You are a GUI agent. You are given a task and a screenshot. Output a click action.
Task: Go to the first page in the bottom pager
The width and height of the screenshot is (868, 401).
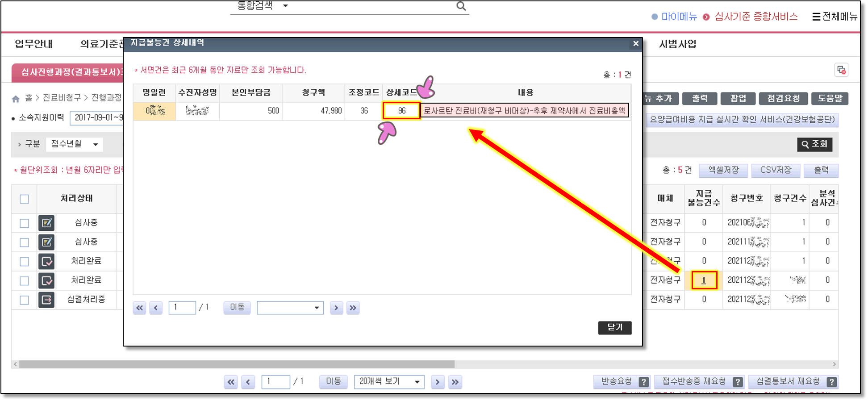coord(231,382)
